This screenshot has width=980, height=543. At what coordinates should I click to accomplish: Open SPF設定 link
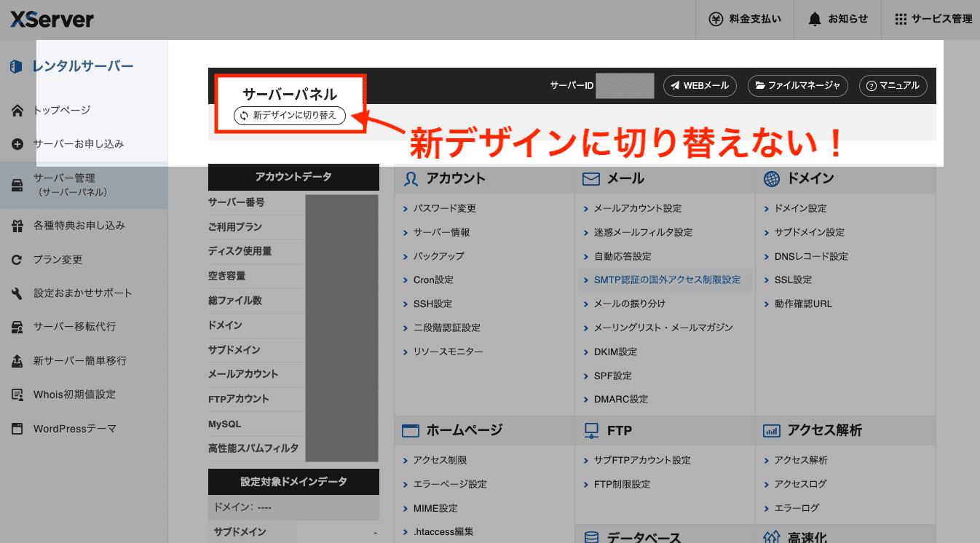[612, 376]
